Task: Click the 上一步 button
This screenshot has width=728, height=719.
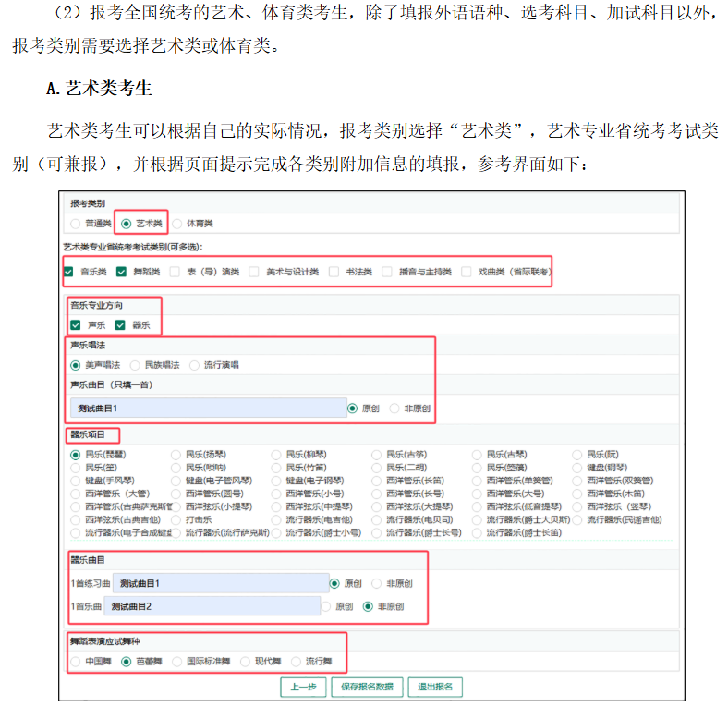Action: (x=303, y=687)
